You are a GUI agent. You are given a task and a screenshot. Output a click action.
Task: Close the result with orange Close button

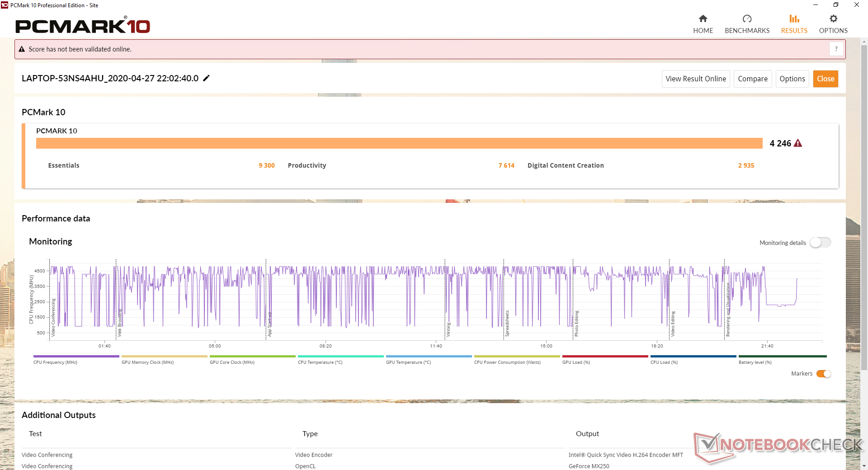[826, 79]
